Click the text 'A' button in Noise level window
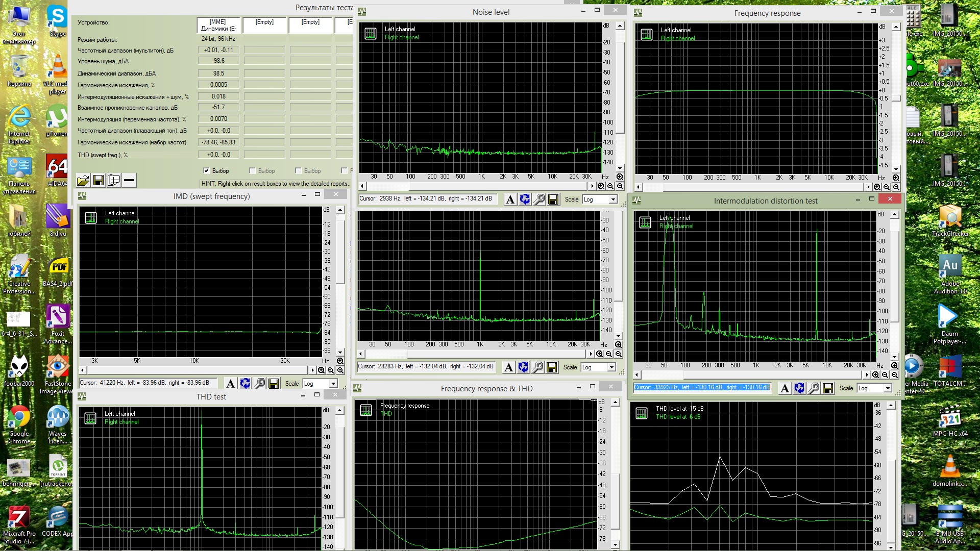The width and height of the screenshot is (980, 551). (x=510, y=200)
